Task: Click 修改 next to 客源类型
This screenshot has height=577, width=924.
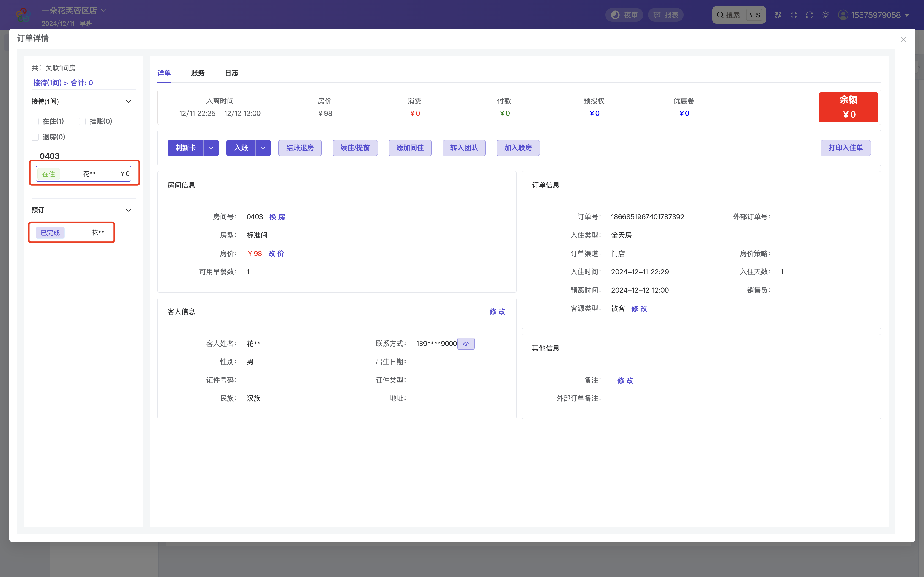Action: click(639, 309)
